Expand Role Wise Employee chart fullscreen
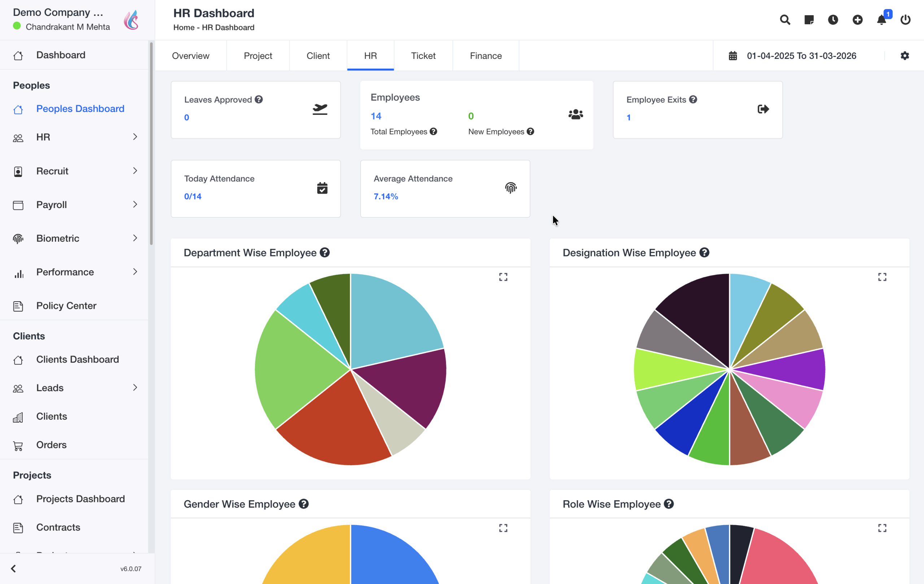The image size is (924, 584). (x=882, y=528)
